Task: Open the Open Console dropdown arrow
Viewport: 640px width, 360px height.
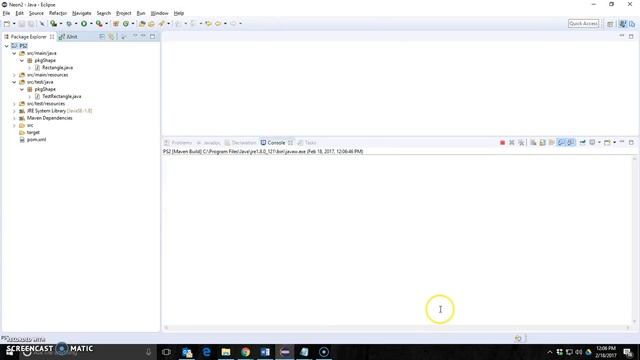Action: point(614,142)
